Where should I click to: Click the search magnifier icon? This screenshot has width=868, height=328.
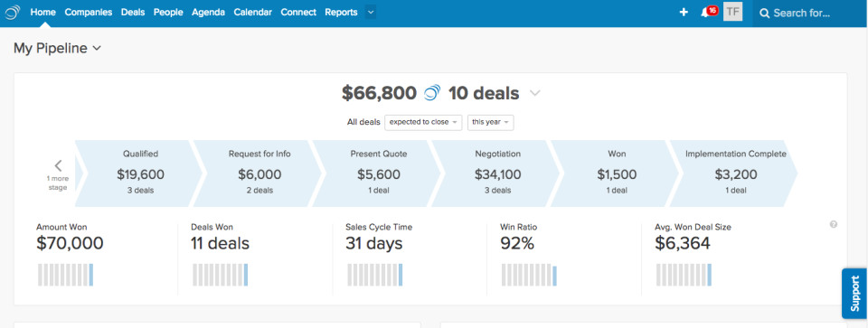pyautogui.click(x=765, y=14)
